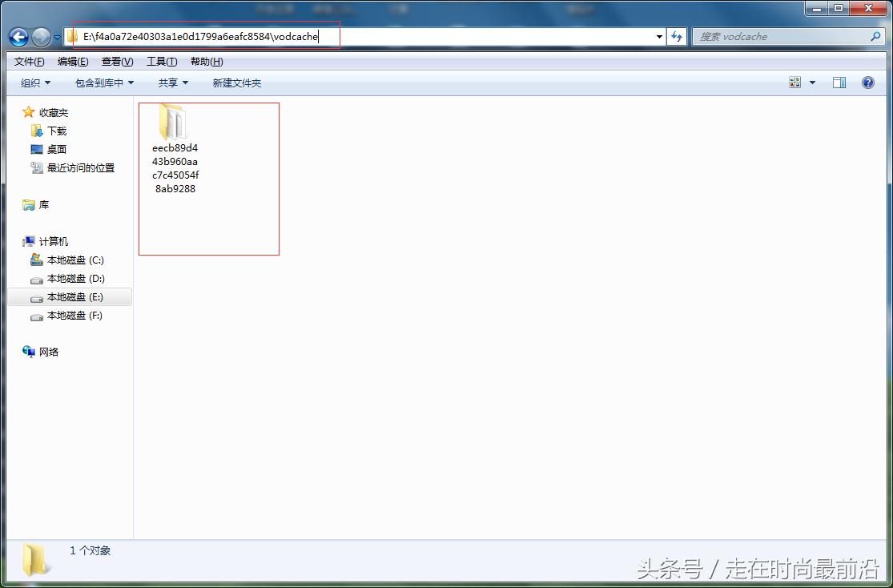Click the search magnifier icon
Image resolution: width=893 pixels, height=588 pixels.
coord(875,37)
